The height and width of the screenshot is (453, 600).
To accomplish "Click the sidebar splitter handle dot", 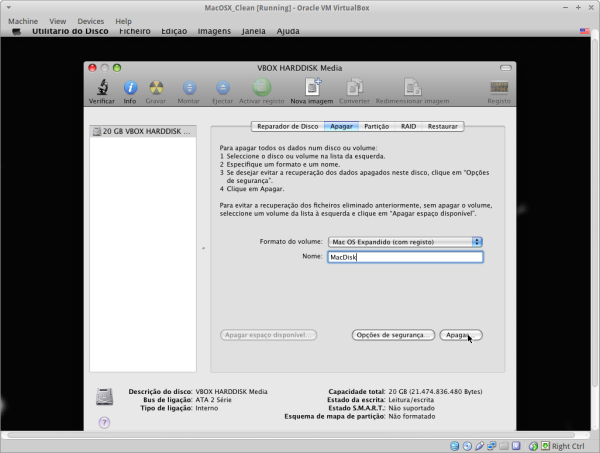I will 203,249.
